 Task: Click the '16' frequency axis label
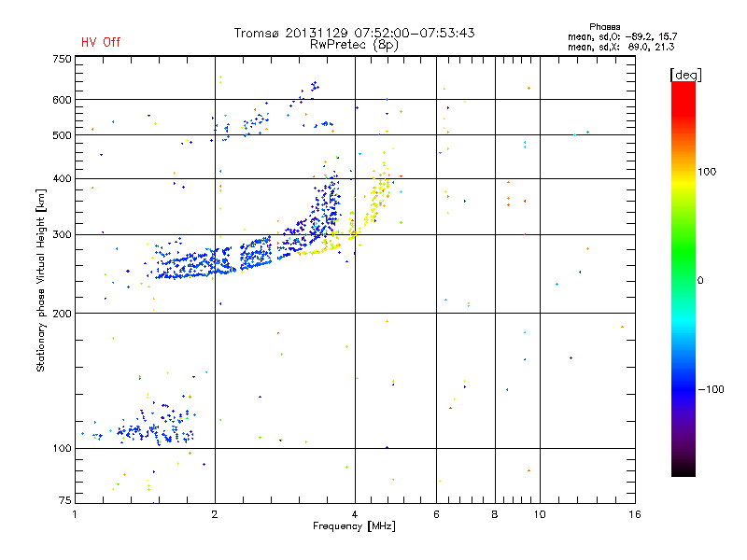click(635, 514)
